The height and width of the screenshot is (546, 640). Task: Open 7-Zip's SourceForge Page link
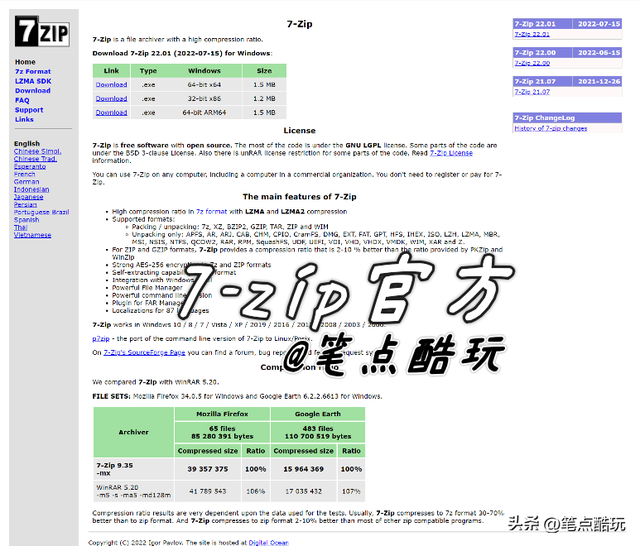tap(144, 353)
